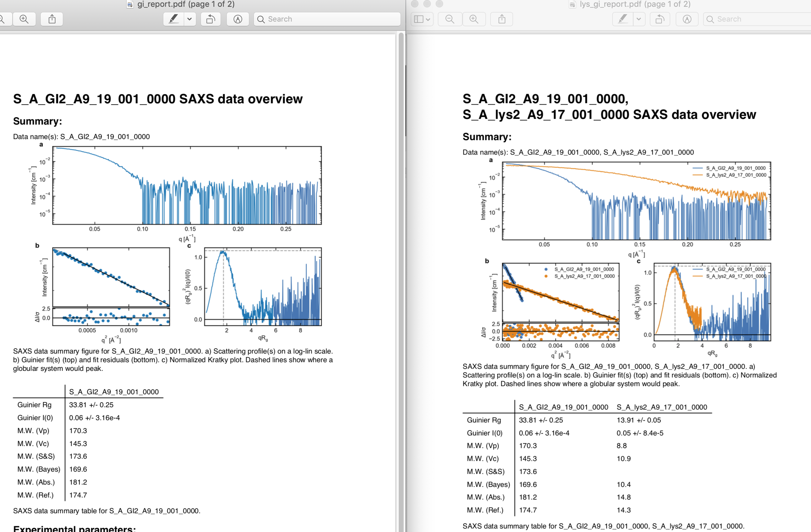Screen dimensions: 811x532
Task: Click the Search field in gi_report.pdf
Action: (x=327, y=19)
